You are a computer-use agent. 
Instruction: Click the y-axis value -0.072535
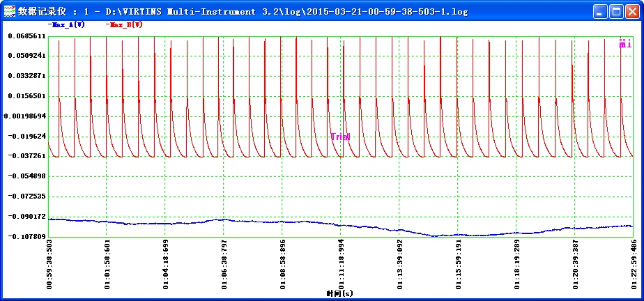pyautogui.click(x=26, y=196)
